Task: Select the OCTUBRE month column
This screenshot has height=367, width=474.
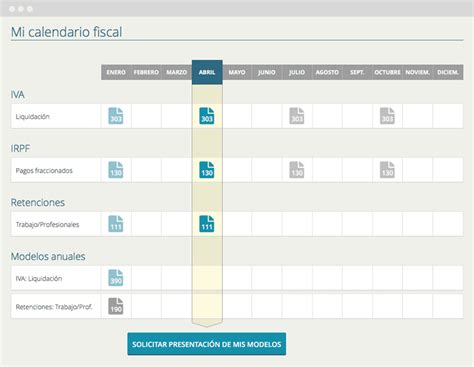Action: [x=387, y=72]
